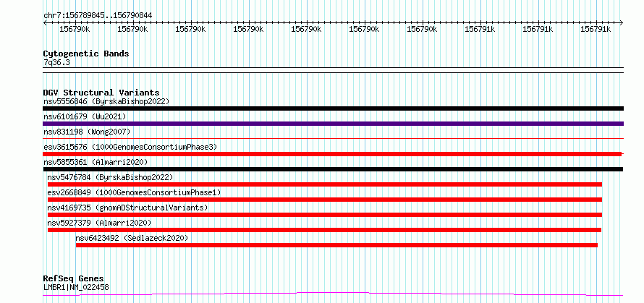
Task: Open esv3615676 (1000GenomesConsortiumPhase3) label
Action: click(130, 147)
